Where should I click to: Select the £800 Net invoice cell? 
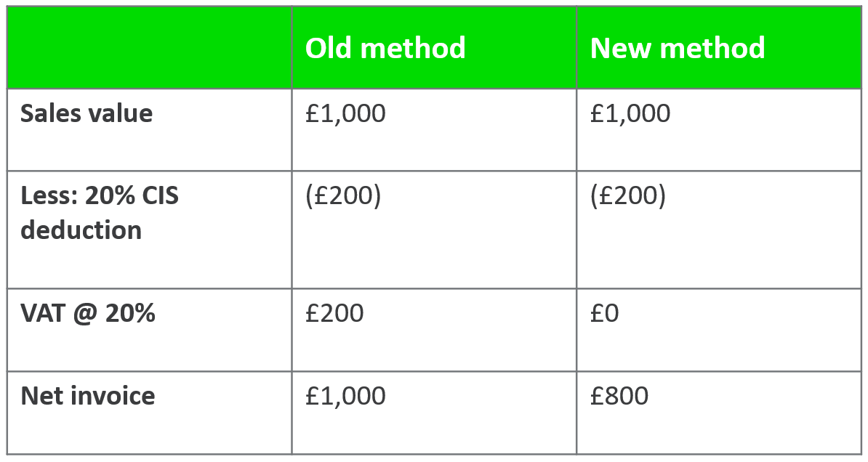tap(619, 396)
